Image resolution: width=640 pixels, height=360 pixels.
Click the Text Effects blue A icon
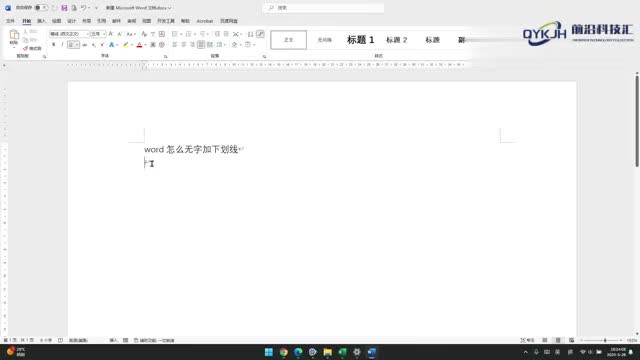coord(111,44)
